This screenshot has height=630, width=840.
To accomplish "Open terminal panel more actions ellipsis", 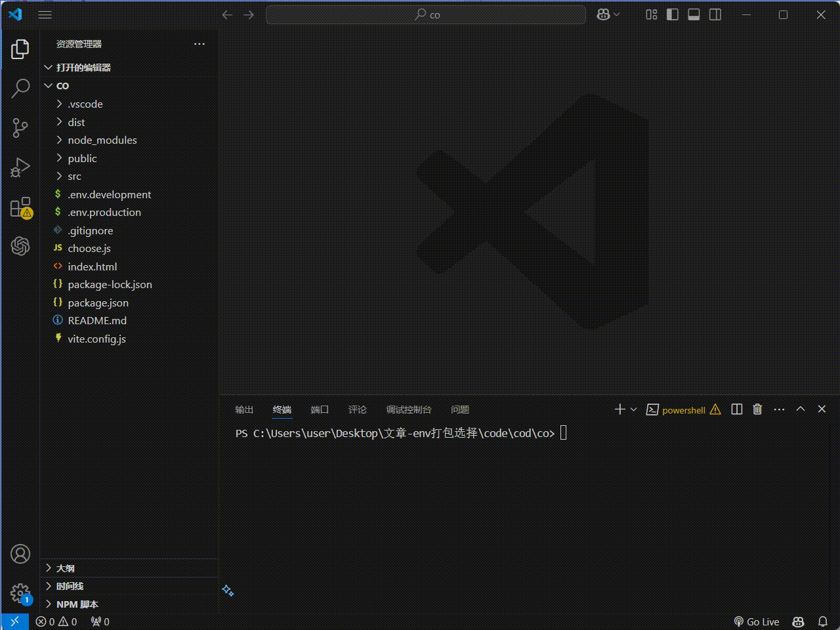I will pos(779,409).
